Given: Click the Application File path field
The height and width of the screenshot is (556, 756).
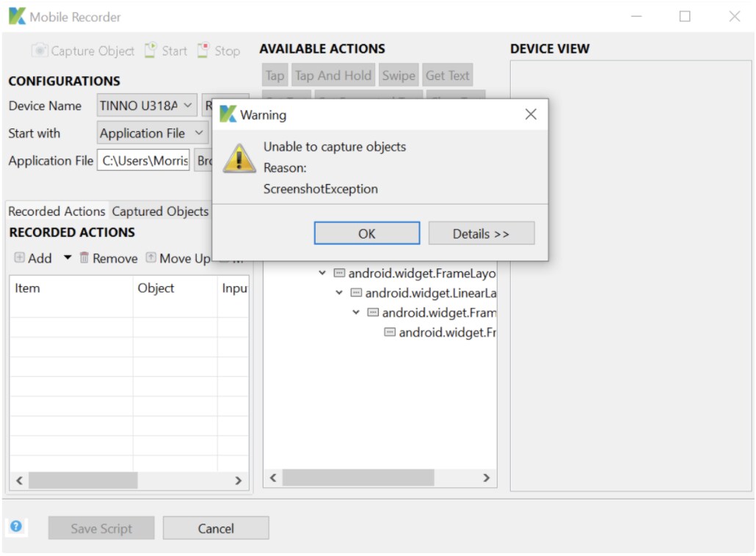Looking at the screenshot, I should click(144, 161).
